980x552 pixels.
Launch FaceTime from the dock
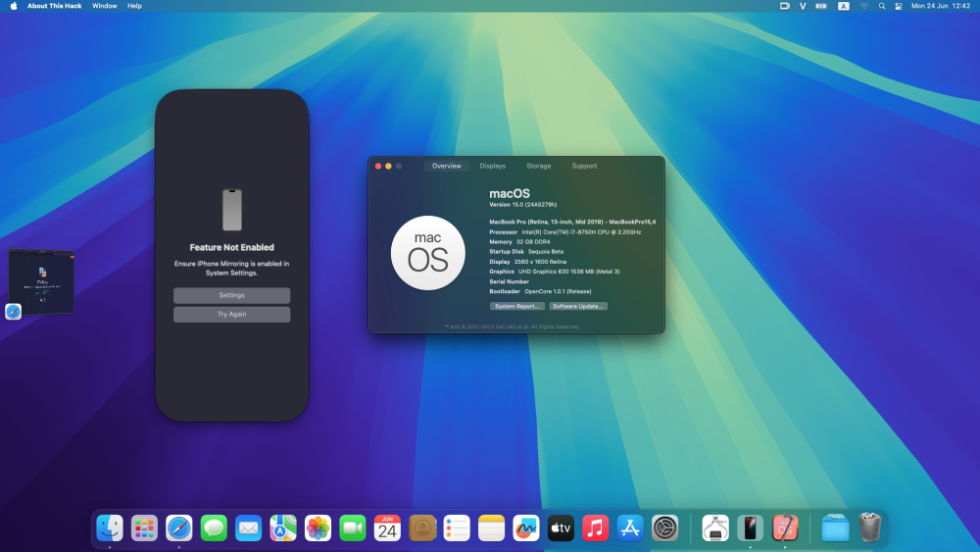(353, 528)
